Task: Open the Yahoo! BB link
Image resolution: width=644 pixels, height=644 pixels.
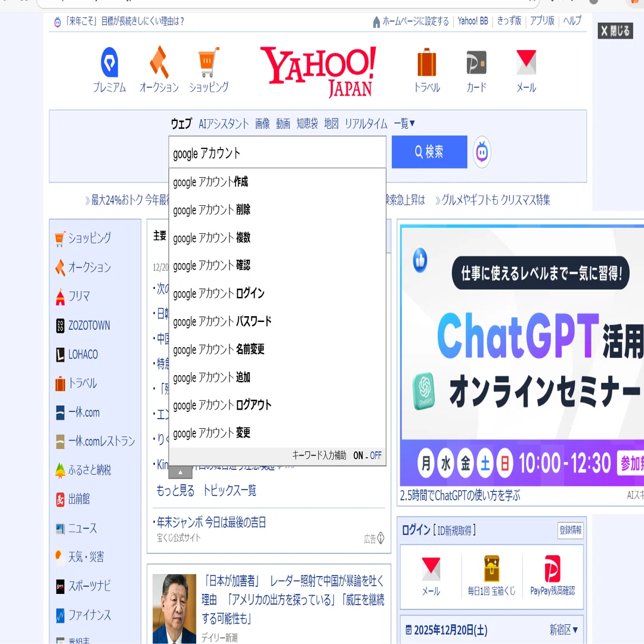Action: pos(473,21)
